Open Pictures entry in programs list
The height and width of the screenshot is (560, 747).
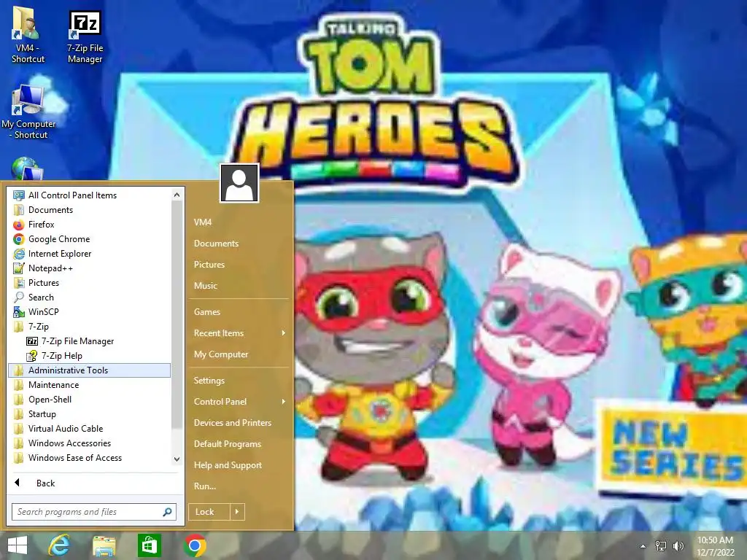[90, 283]
